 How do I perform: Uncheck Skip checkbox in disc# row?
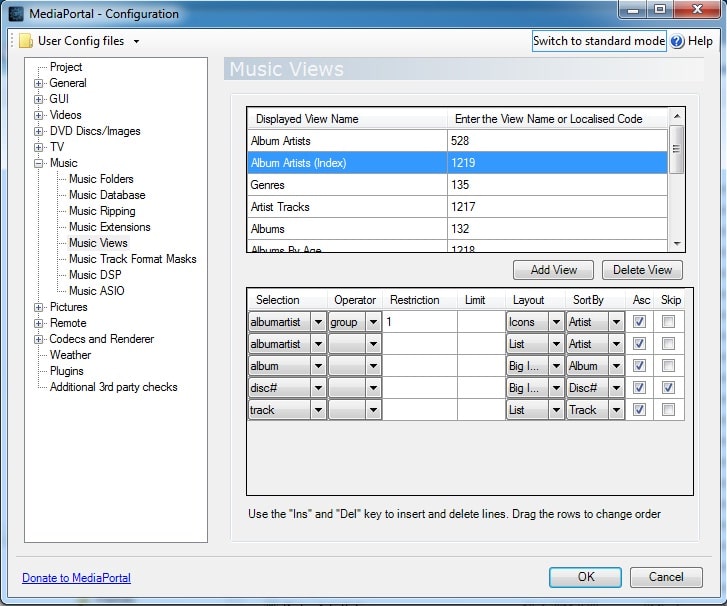pos(668,387)
